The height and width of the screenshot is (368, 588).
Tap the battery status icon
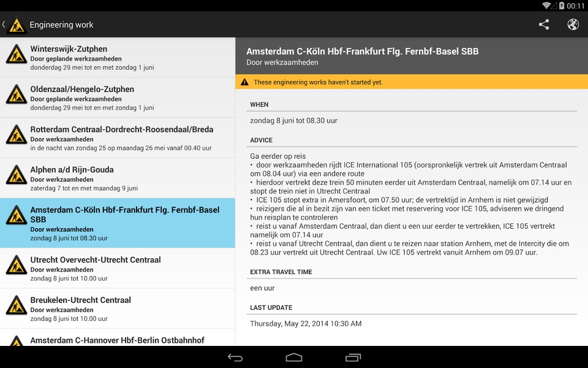pos(562,6)
